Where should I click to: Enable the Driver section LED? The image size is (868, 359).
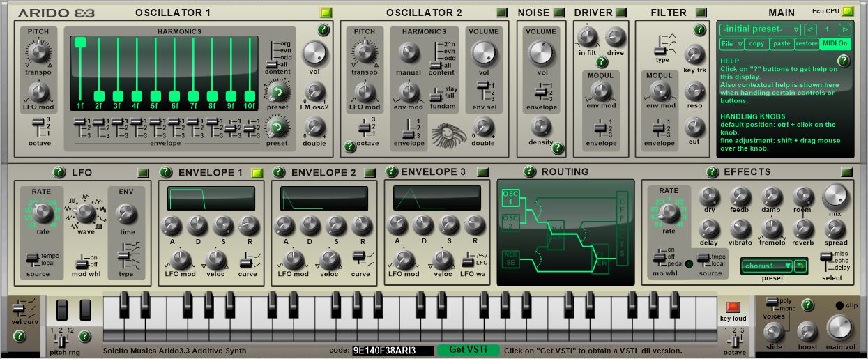(x=621, y=13)
